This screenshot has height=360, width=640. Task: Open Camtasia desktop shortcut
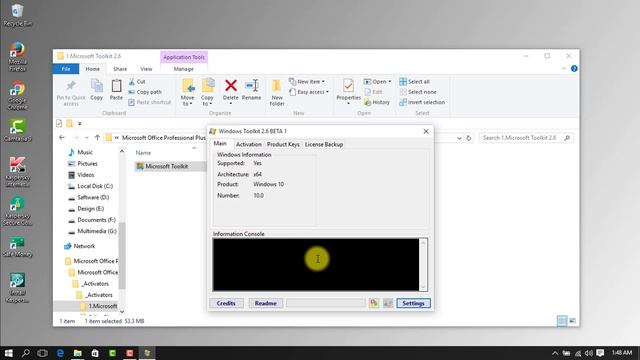click(17, 131)
